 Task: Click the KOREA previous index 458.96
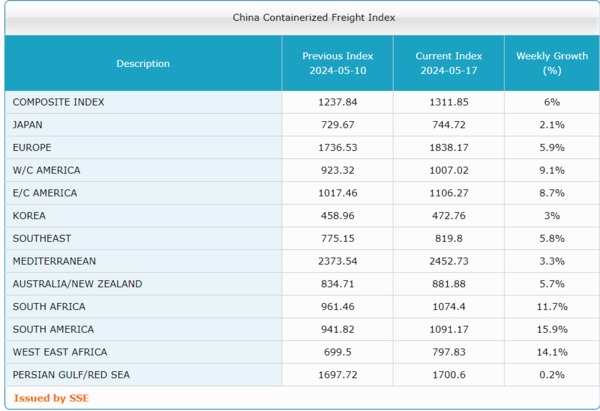coord(337,216)
